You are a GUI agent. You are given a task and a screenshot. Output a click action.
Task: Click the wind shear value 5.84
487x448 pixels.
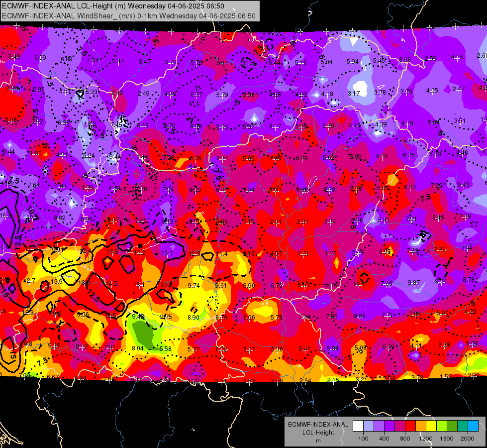[x=332, y=348]
